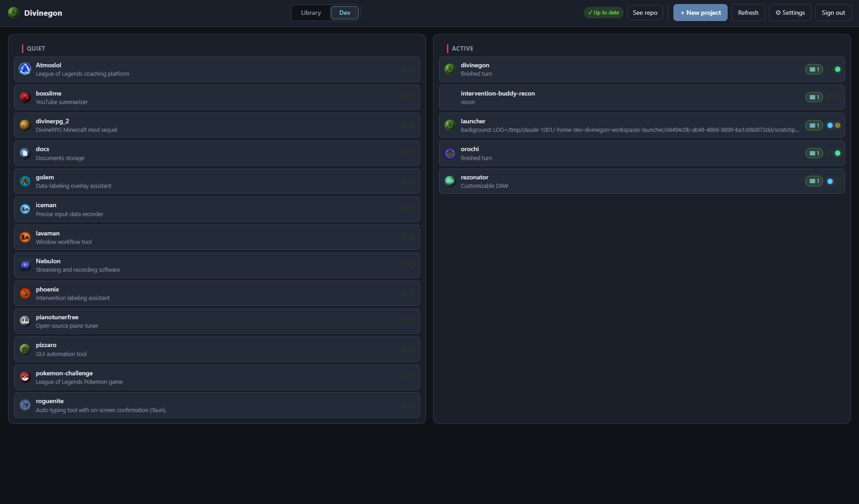The image size is (859, 504).
Task: Click 'Customizable DAW' description under rezonator
Action: 484,186
